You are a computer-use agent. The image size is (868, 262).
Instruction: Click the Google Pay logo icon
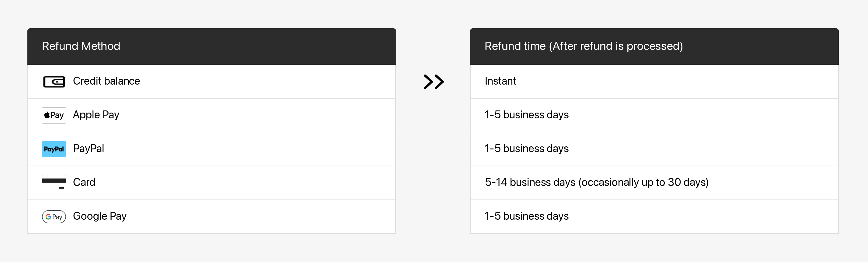(54, 216)
